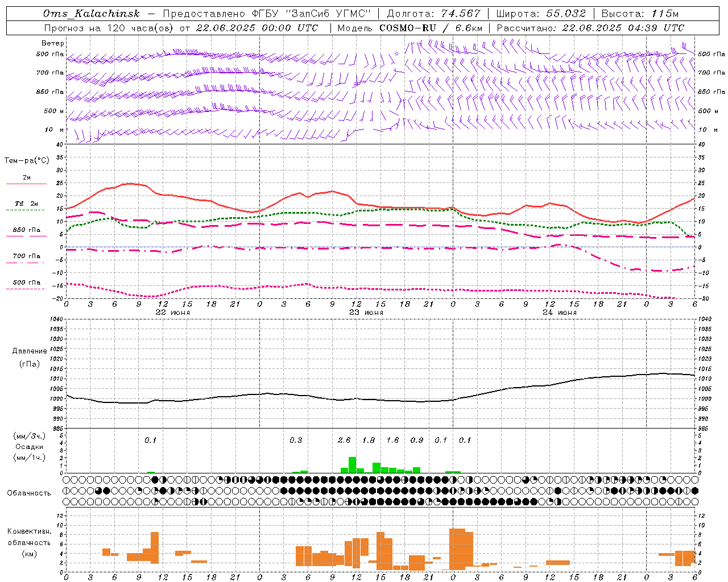The image size is (728, 582).
Task: Select the 'Тем-ра(°C)' temperature panel label
Action: (27, 161)
